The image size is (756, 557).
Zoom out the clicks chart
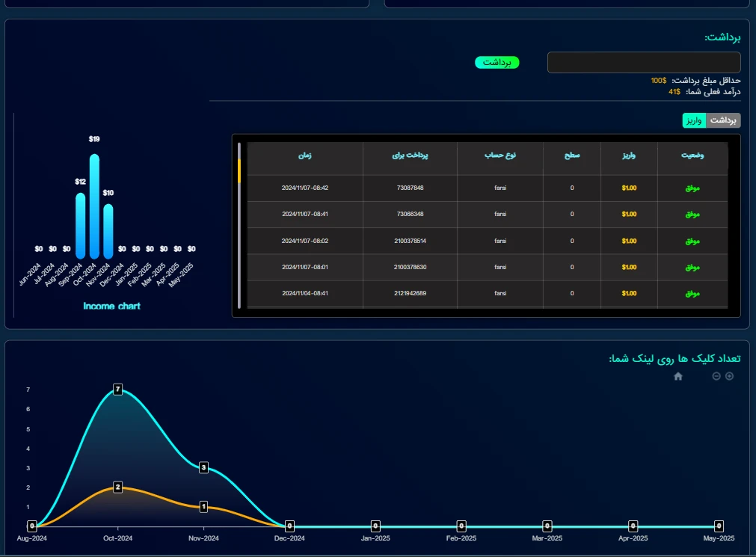[716, 376]
